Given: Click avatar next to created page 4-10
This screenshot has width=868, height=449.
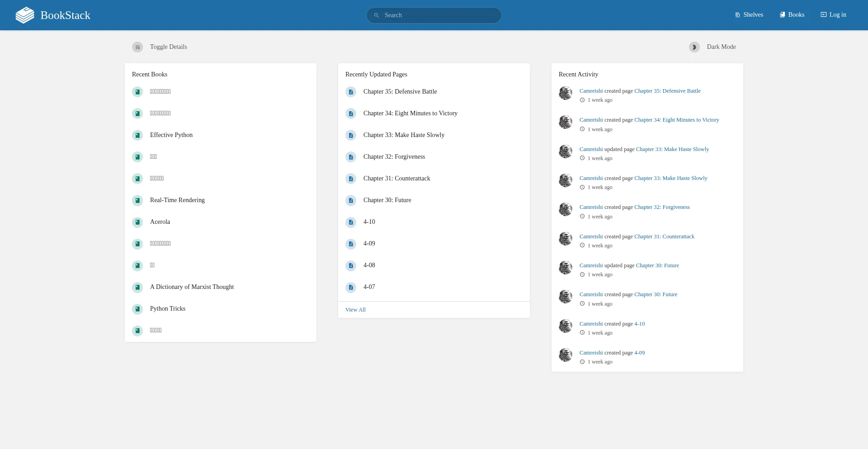Looking at the screenshot, I should pos(566,326).
